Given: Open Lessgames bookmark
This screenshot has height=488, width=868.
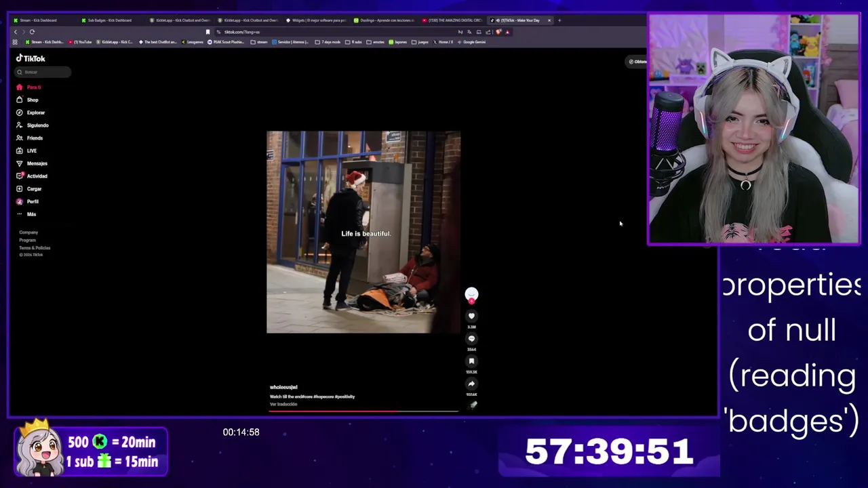Looking at the screenshot, I should pyautogui.click(x=193, y=42).
